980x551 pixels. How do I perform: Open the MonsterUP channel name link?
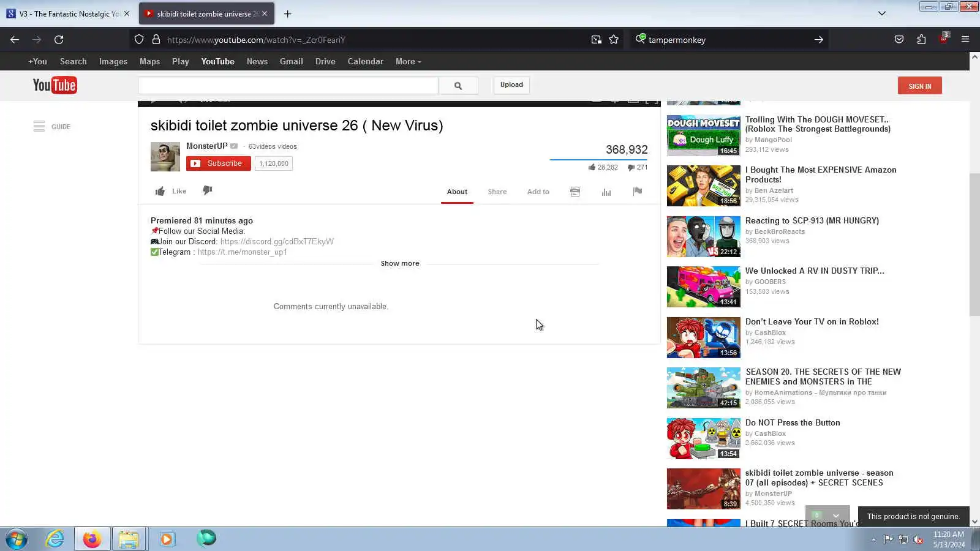[206, 146]
